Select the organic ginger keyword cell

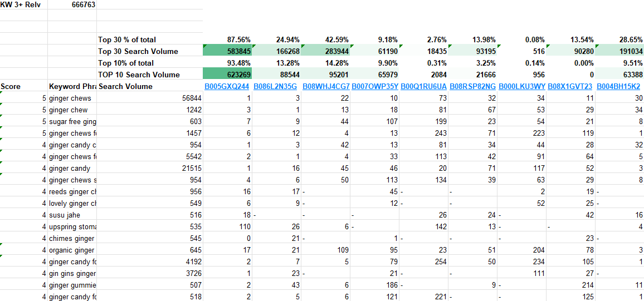point(72,250)
